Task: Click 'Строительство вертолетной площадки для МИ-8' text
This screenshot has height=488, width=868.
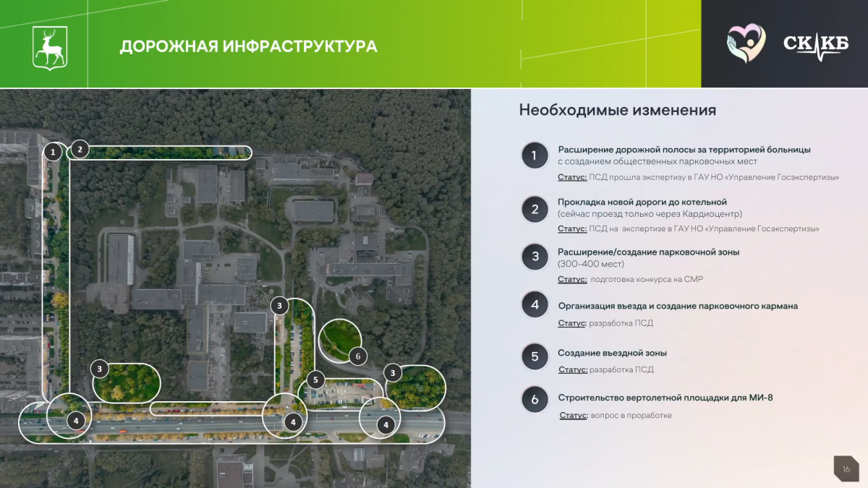Action: coord(665,398)
